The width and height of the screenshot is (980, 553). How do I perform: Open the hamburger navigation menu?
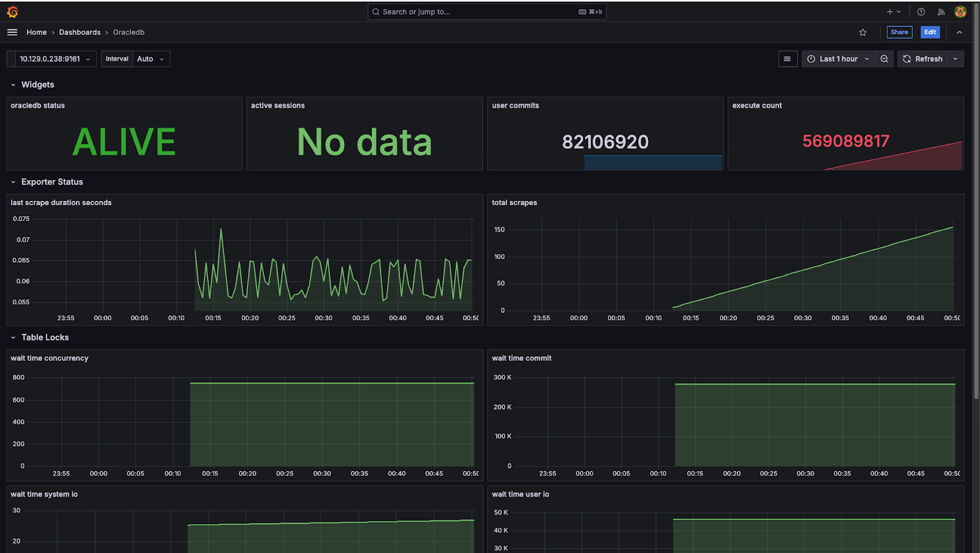(12, 32)
